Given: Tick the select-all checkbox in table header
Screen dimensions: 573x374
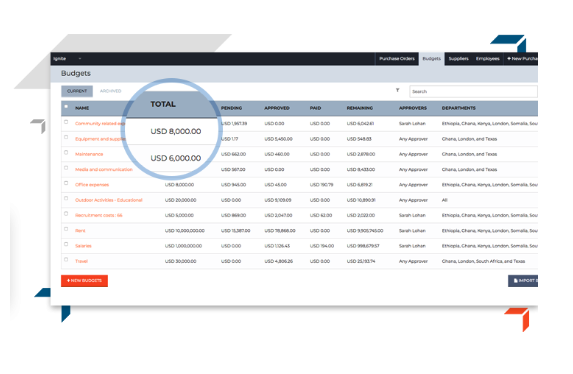Looking at the screenshot, I should point(66,107).
